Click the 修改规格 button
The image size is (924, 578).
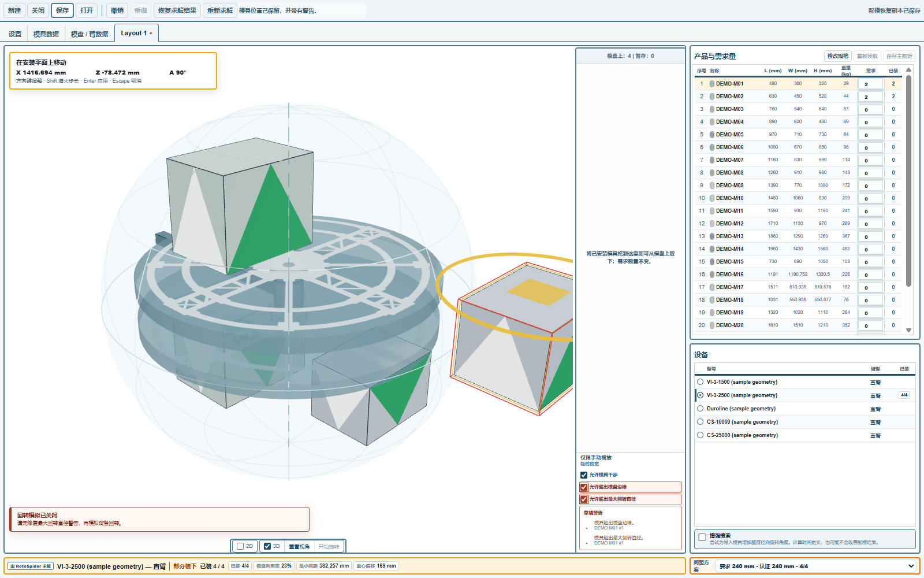(x=838, y=56)
